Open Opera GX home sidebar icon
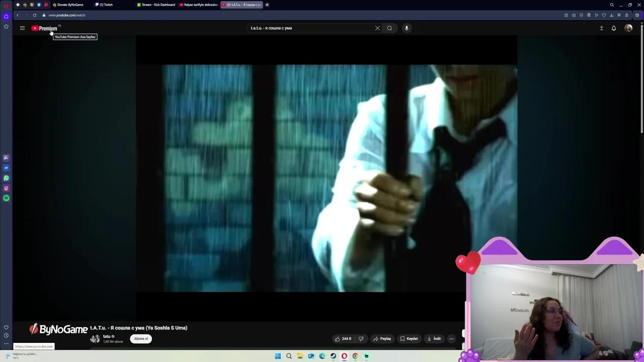The width and height of the screenshot is (644, 362). (6, 16)
